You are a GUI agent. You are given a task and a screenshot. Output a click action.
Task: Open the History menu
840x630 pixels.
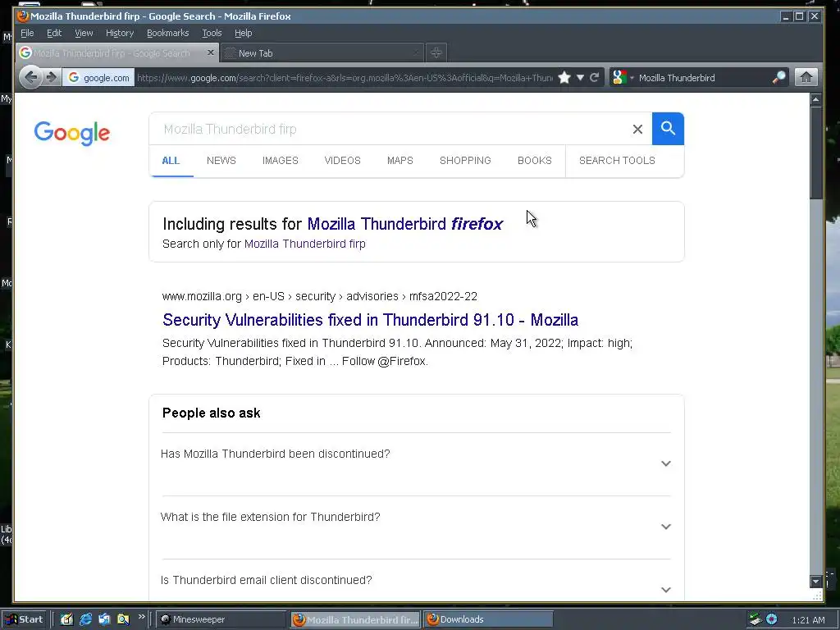[120, 33]
